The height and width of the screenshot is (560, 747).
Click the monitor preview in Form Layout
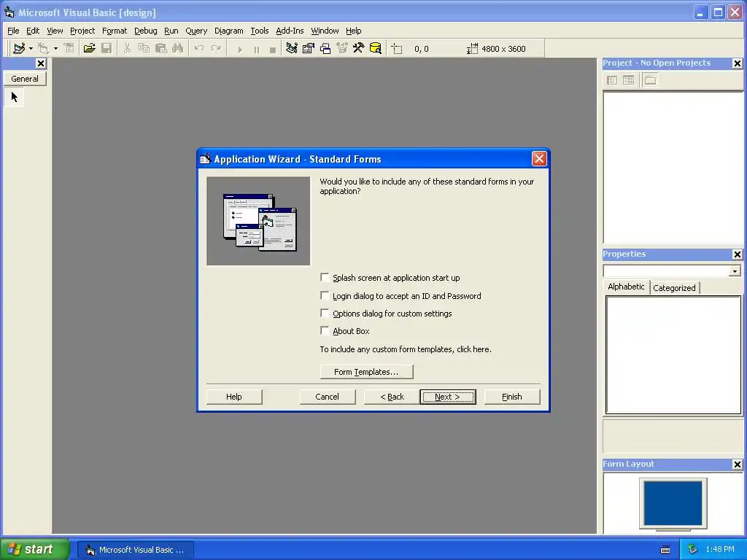pyautogui.click(x=673, y=505)
